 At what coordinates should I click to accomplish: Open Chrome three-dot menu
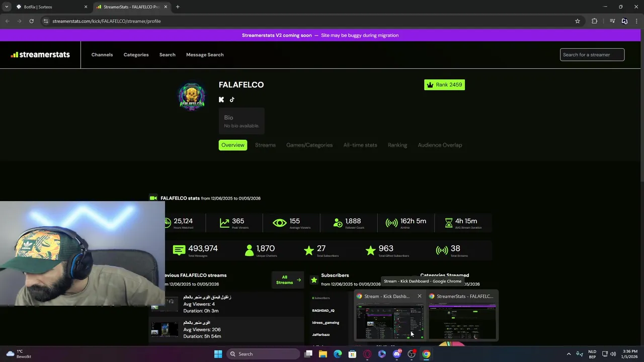[x=637, y=21]
